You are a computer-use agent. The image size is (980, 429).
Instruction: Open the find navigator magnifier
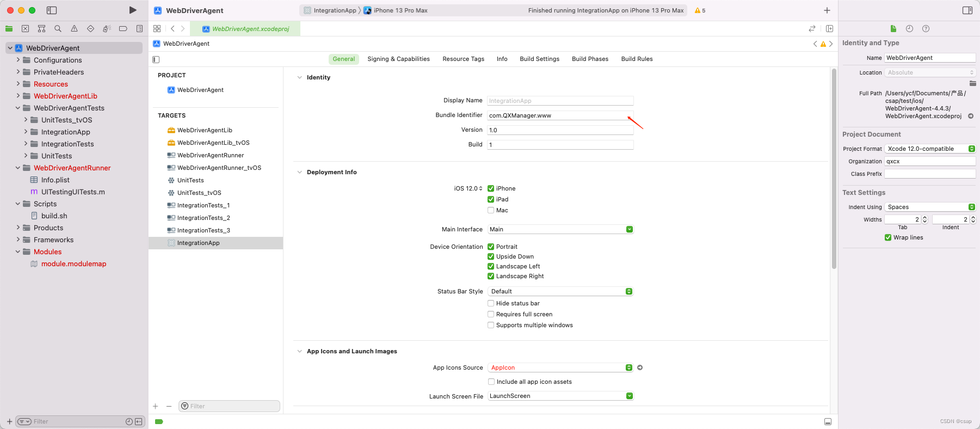(x=58, y=28)
